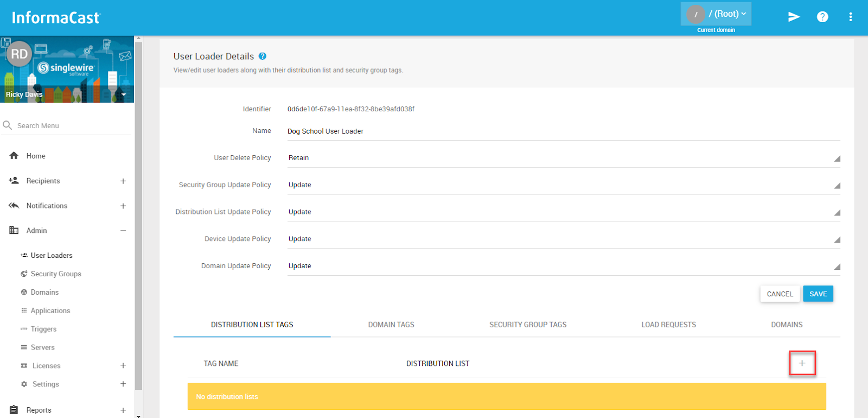Click the Admin building icon
This screenshot has width=868, height=418.
pyautogui.click(x=14, y=231)
